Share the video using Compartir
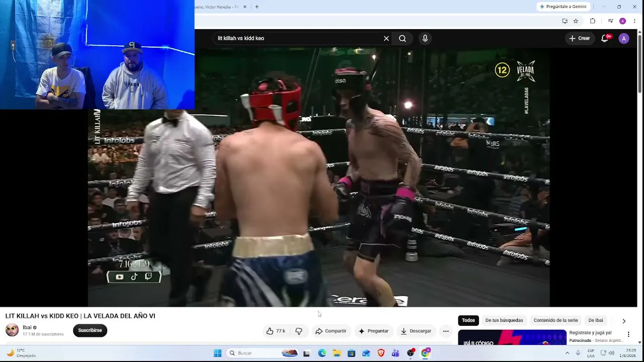 click(331, 331)
